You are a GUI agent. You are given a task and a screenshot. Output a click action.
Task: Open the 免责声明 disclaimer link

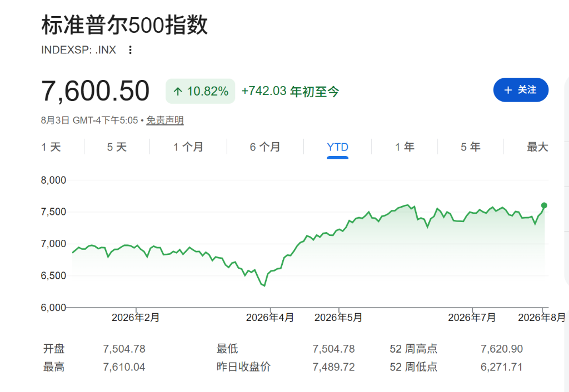(164, 120)
